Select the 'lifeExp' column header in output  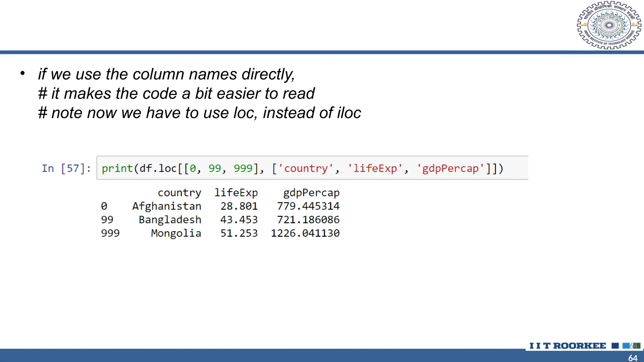pos(236,192)
